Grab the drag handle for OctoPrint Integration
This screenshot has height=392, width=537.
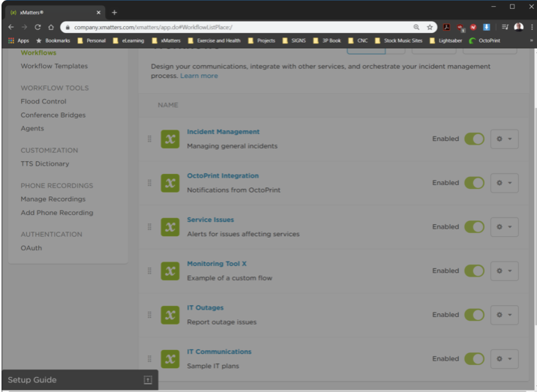click(149, 183)
